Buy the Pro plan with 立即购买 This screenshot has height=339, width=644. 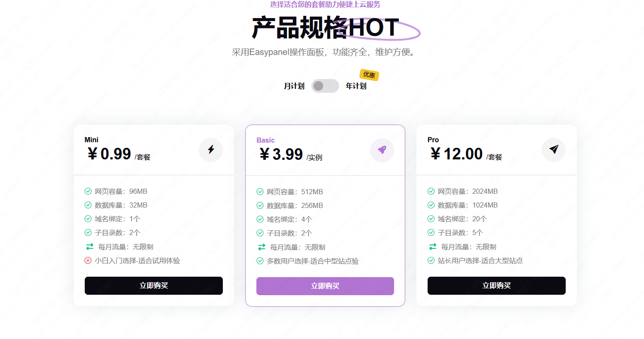click(x=496, y=286)
